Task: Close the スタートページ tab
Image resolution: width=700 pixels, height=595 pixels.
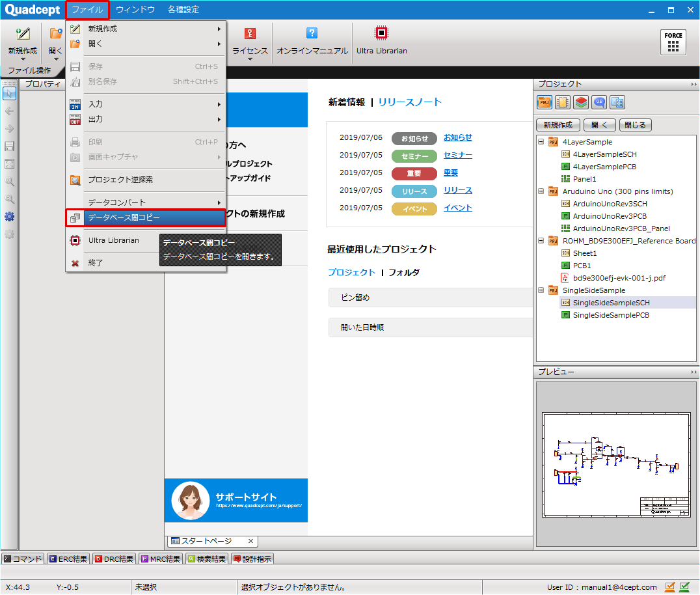Action: coord(250,541)
